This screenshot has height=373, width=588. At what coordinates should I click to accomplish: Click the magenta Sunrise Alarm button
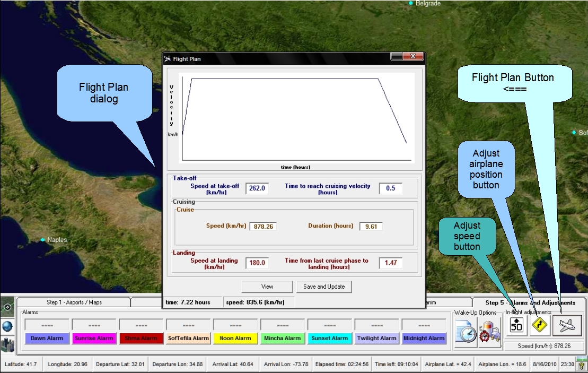94,338
